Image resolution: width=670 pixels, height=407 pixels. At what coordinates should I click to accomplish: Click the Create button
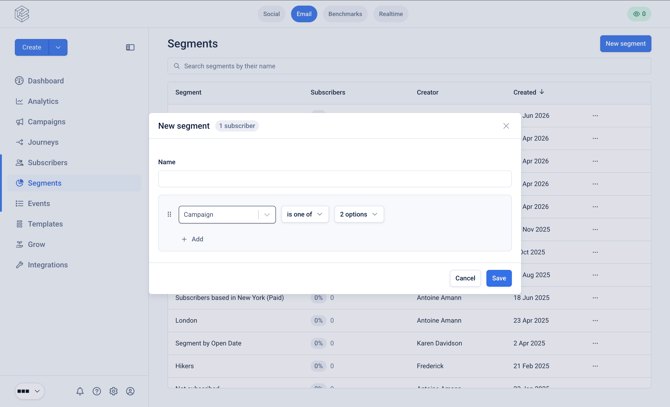coord(32,47)
